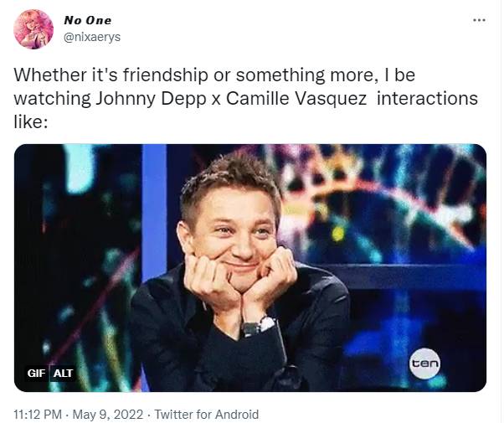The width and height of the screenshot is (504, 423).
Task: Open the 11:12 PM timestamp link
Action: tap(38, 414)
